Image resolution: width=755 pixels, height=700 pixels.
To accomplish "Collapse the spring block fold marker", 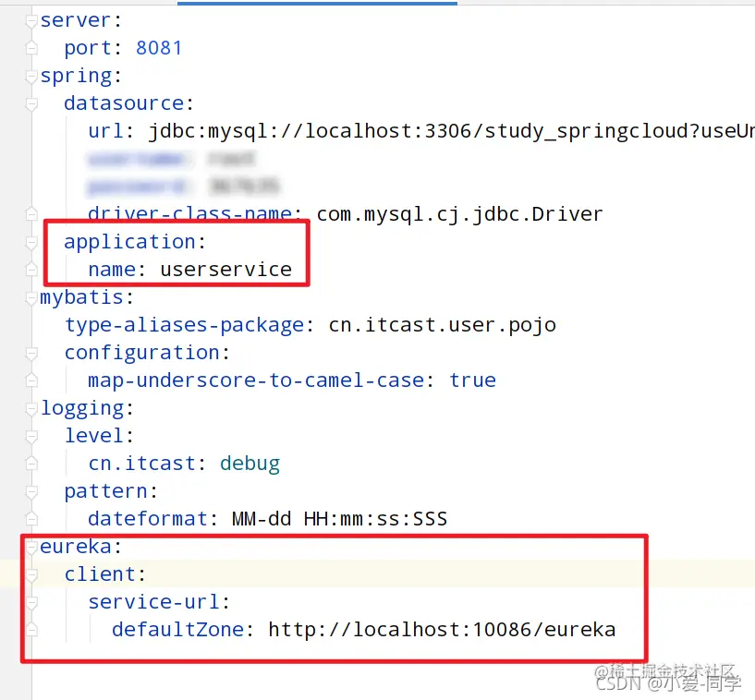I will tap(31, 77).
